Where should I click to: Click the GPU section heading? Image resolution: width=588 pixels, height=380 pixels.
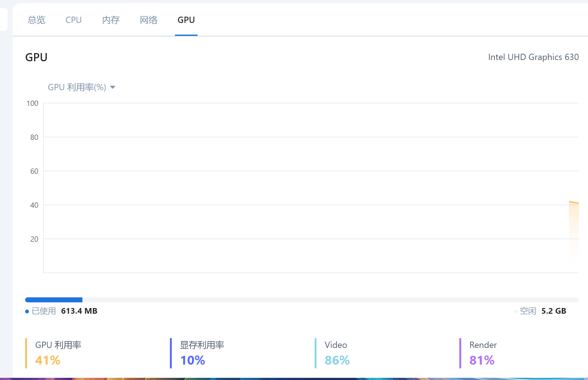[36, 57]
